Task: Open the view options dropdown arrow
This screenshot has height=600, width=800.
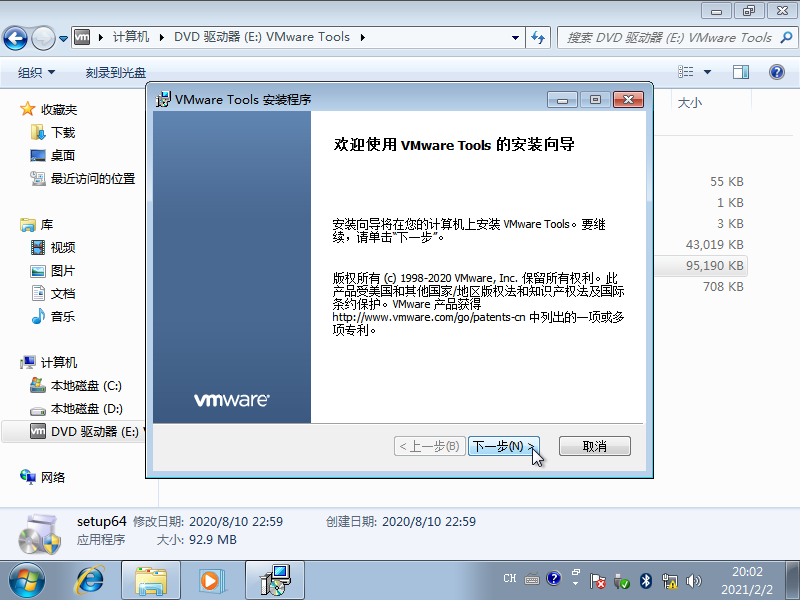Action: point(707,72)
